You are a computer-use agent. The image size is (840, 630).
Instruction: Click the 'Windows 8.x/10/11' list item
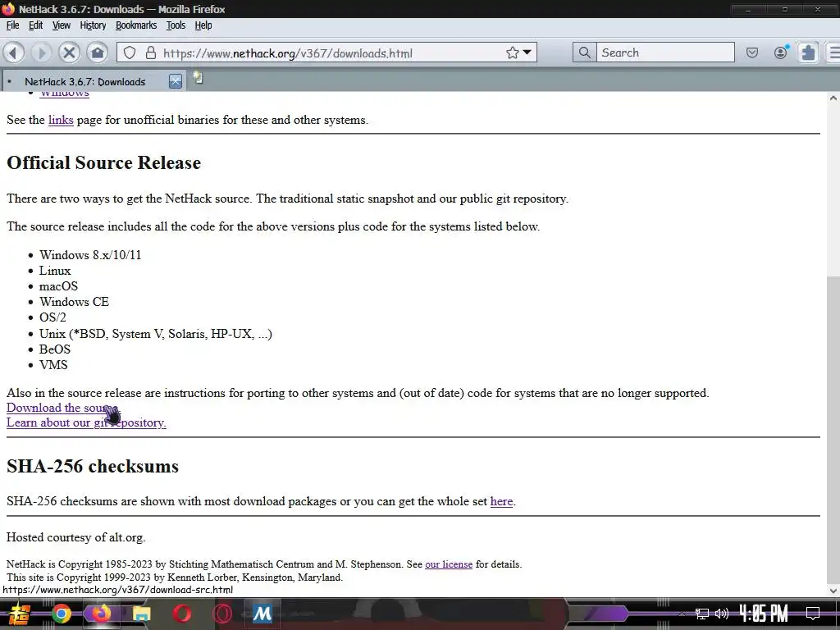(x=90, y=255)
